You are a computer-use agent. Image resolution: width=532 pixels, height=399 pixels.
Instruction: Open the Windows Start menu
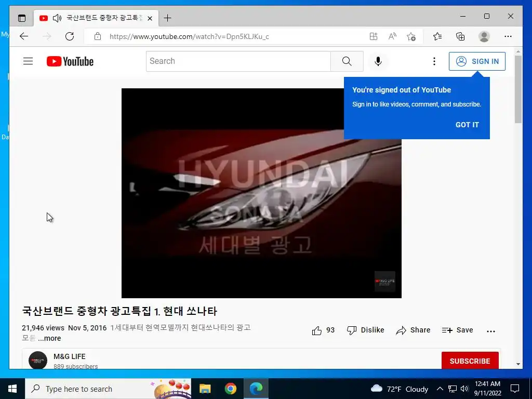[12, 389]
